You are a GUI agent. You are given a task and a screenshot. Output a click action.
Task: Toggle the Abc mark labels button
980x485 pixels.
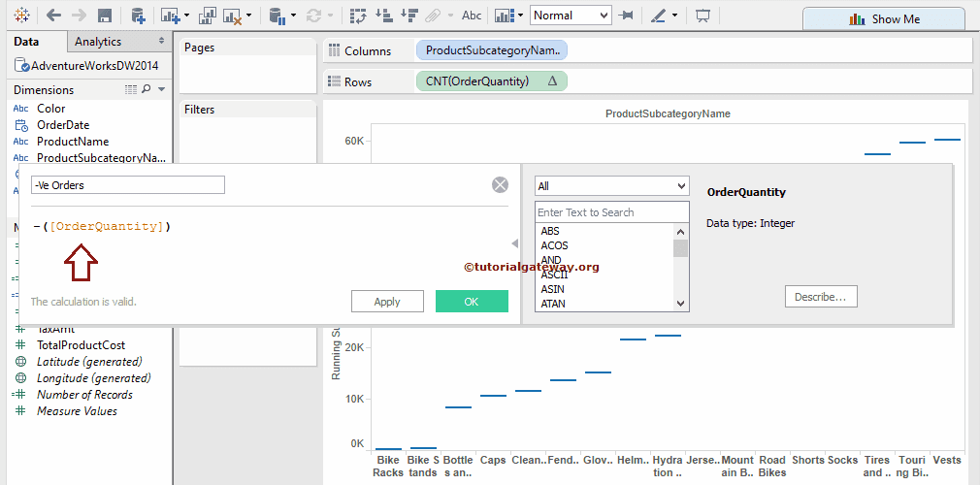(x=472, y=16)
